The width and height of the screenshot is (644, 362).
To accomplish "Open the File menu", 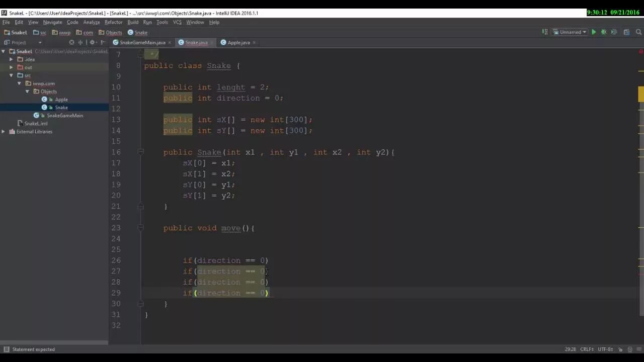I will coord(6,22).
